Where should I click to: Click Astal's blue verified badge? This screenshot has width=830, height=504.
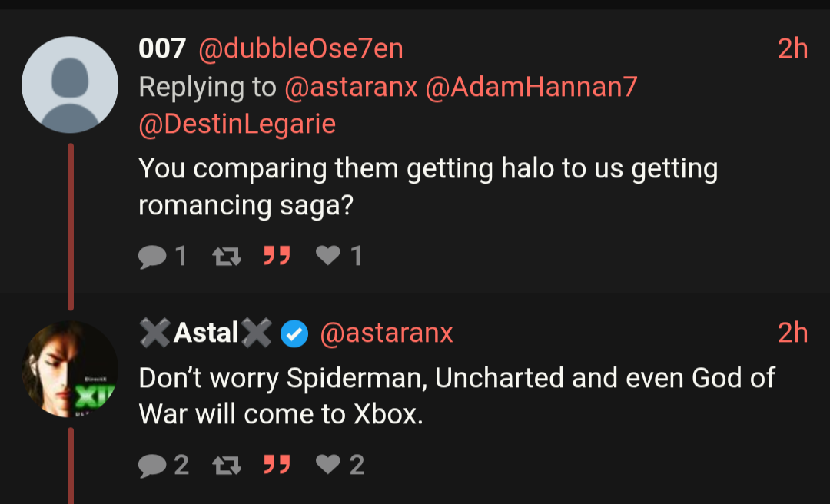click(x=295, y=333)
